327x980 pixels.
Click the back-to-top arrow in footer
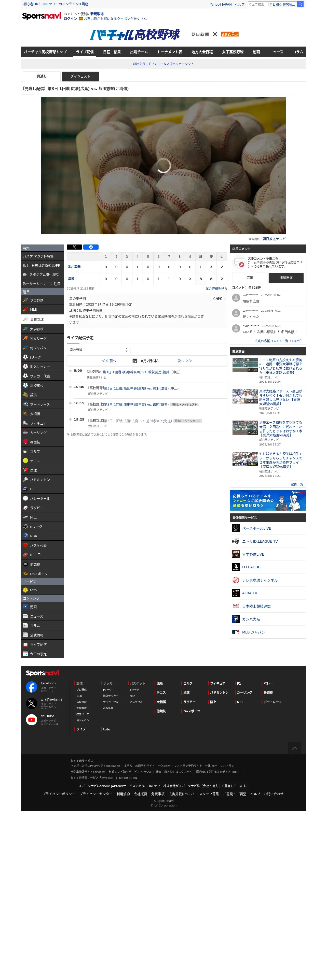(294, 748)
